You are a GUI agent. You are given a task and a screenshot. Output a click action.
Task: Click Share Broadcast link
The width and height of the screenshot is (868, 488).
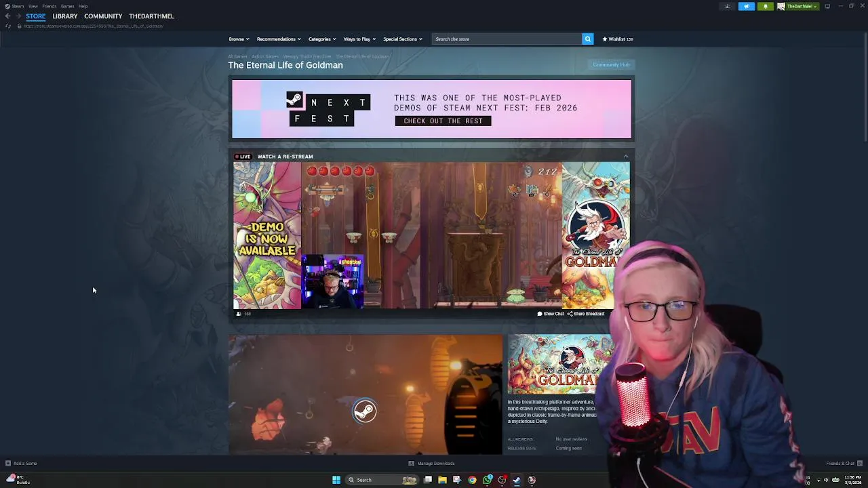point(586,314)
